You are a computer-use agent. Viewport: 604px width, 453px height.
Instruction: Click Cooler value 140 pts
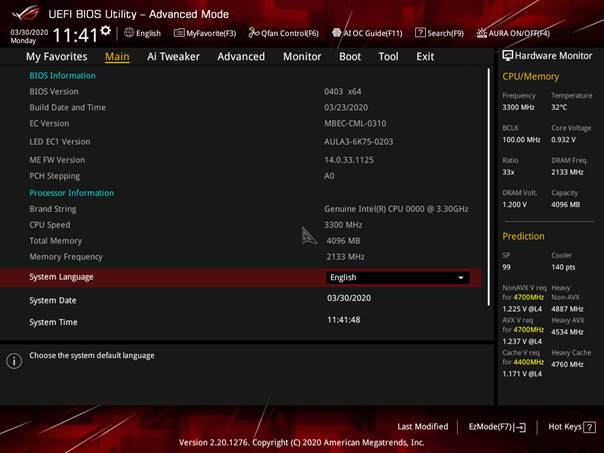pos(563,267)
